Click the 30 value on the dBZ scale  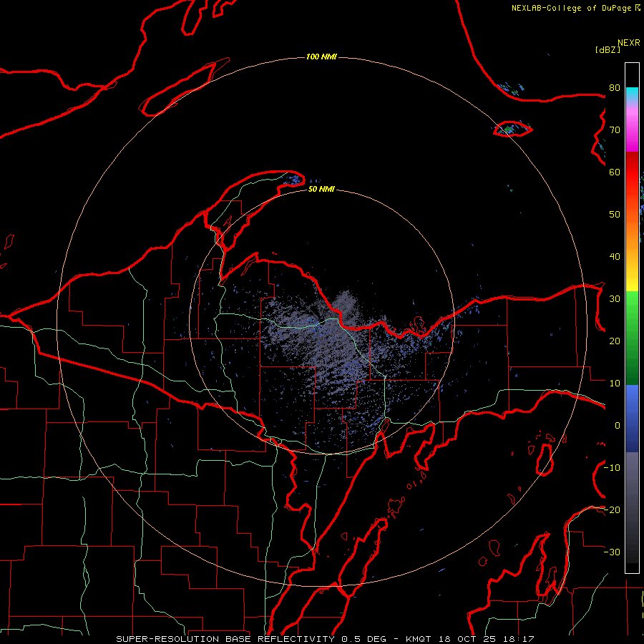[615, 299]
